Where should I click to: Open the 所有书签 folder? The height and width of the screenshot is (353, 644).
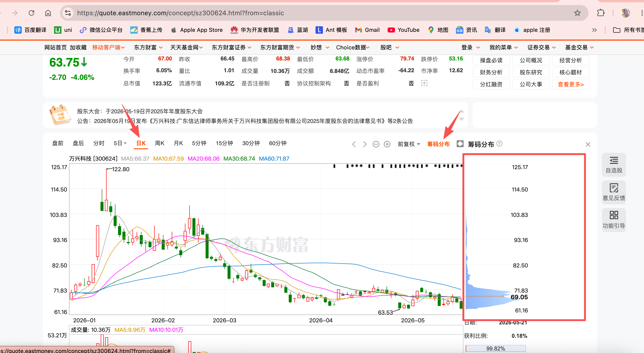click(x=628, y=30)
